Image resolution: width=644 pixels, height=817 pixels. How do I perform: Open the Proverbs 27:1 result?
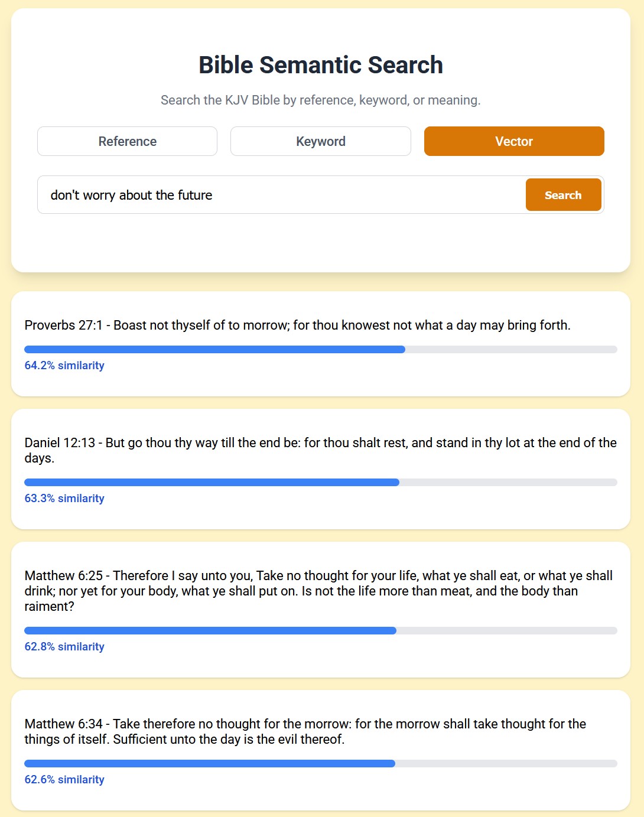pyautogui.click(x=297, y=325)
